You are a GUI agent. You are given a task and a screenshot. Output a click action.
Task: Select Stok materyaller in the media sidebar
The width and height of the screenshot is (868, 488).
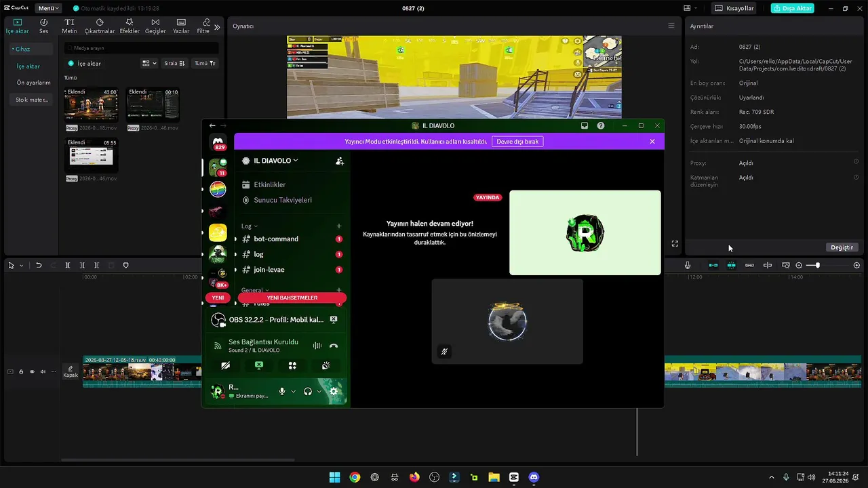pyautogui.click(x=32, y=100)
